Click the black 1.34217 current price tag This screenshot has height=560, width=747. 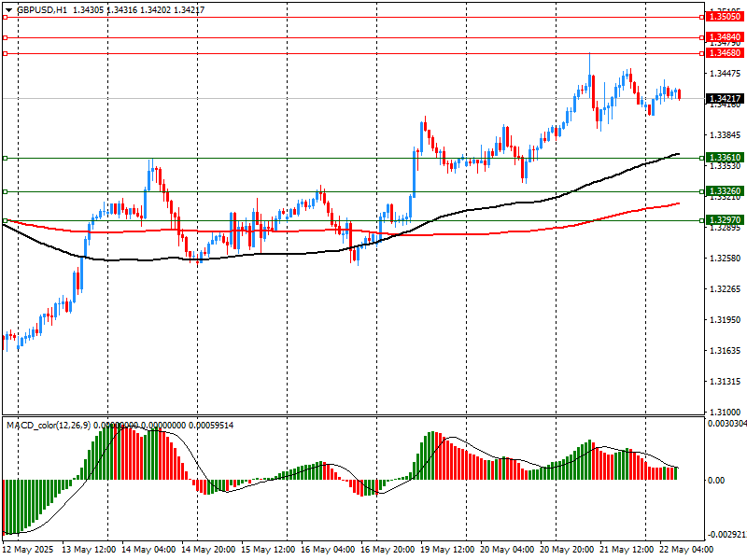[x=725, y=98]
